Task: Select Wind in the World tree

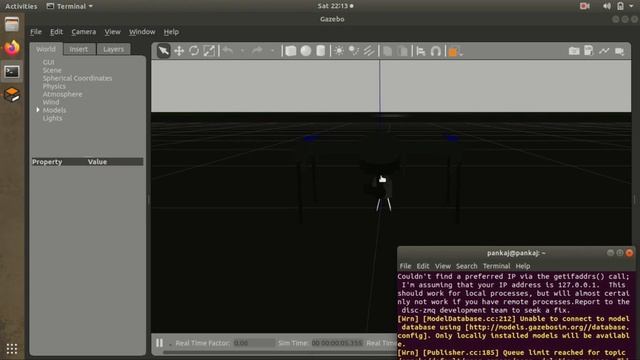Action: tap(51, 102)
